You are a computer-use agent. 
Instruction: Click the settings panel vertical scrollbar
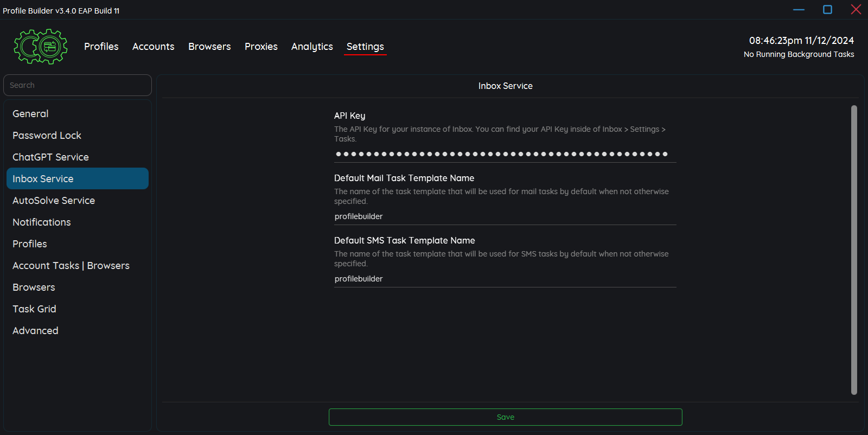tap(854, 250)
